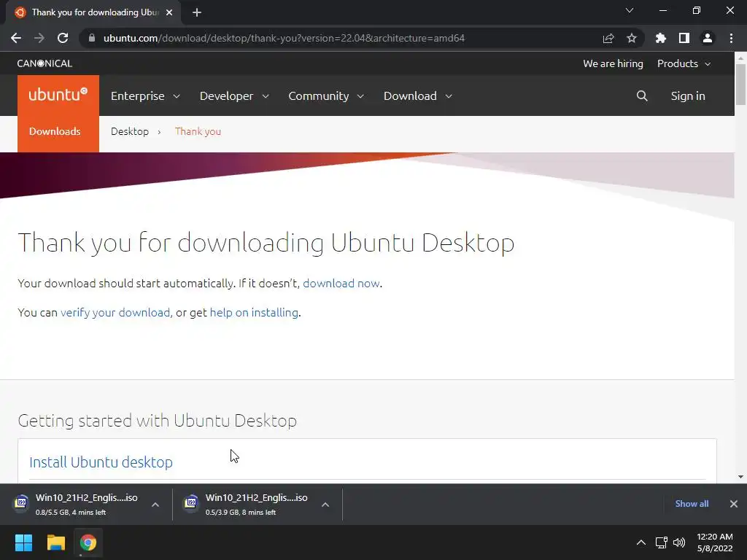This screenshot has height=560, width=747.
Task: Sign in to Ubuntu account
Action: pyautogui.click(x=687, y=96)
